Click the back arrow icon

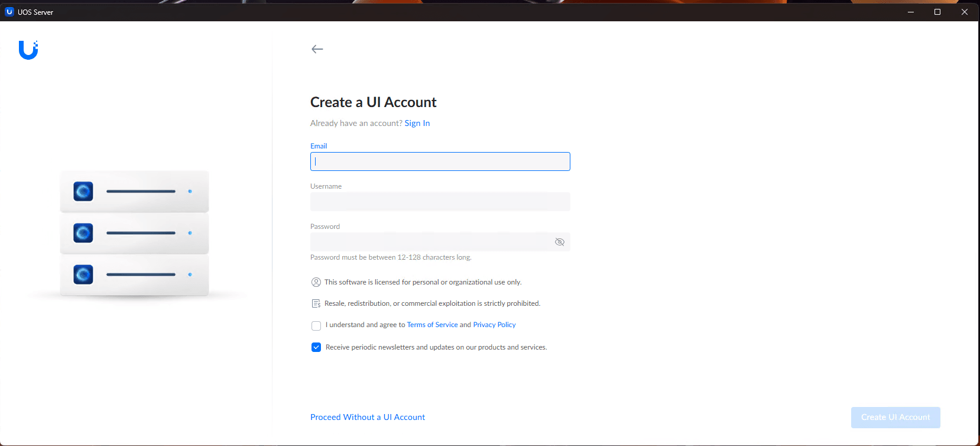point(317,49)
